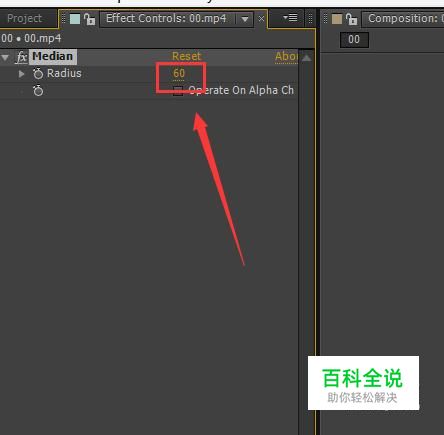Toggle the lock icon on Composition tab
Screen dimensions: 444x435
(x=351, y=19)
